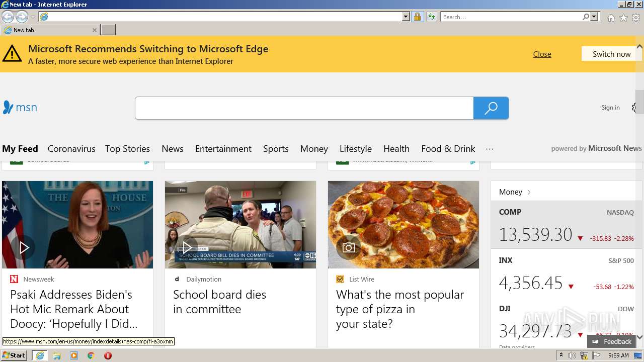This screenshot has width=644, height=362.
Task: Open the Top Stories category
Action: pos(127,149)
